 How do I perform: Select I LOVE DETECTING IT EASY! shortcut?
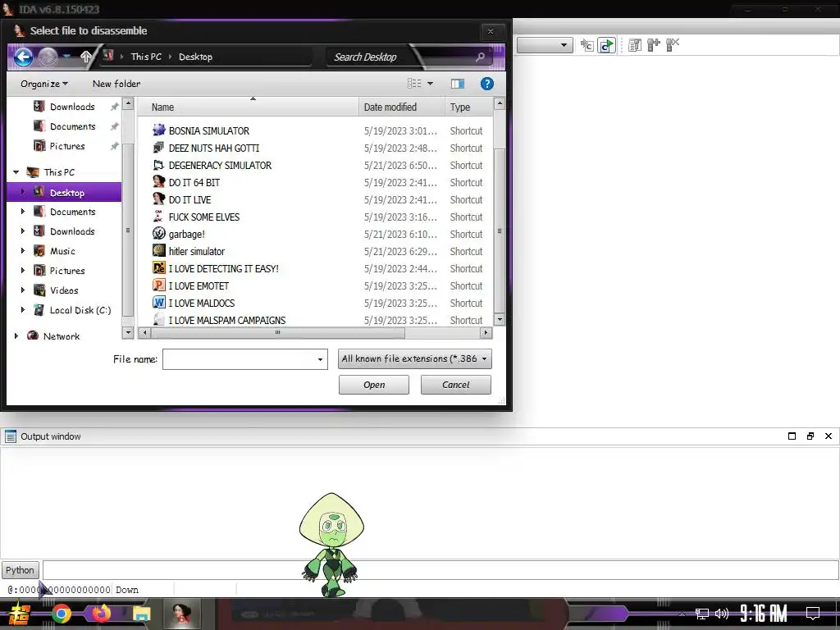[223, 269]
